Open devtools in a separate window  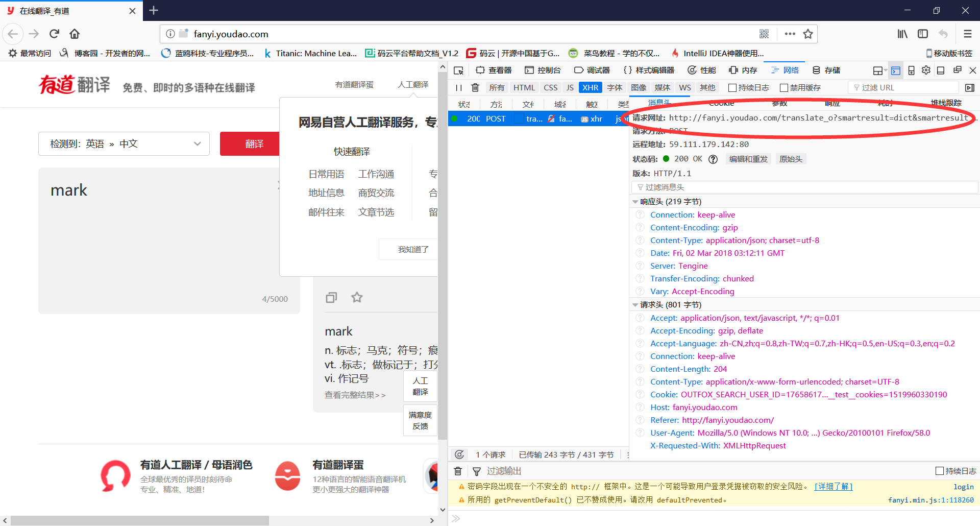(958, 70)
